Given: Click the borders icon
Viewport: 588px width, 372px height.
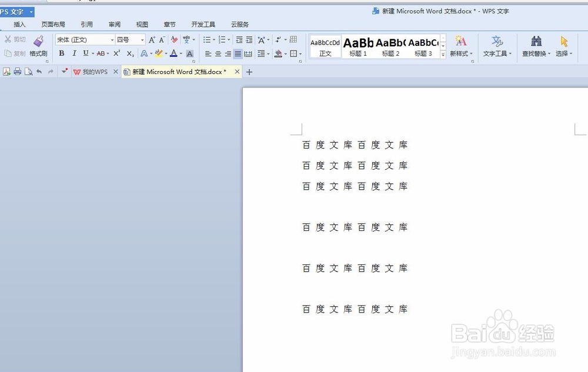Looking at the screenshot, I should coord(293,53).
